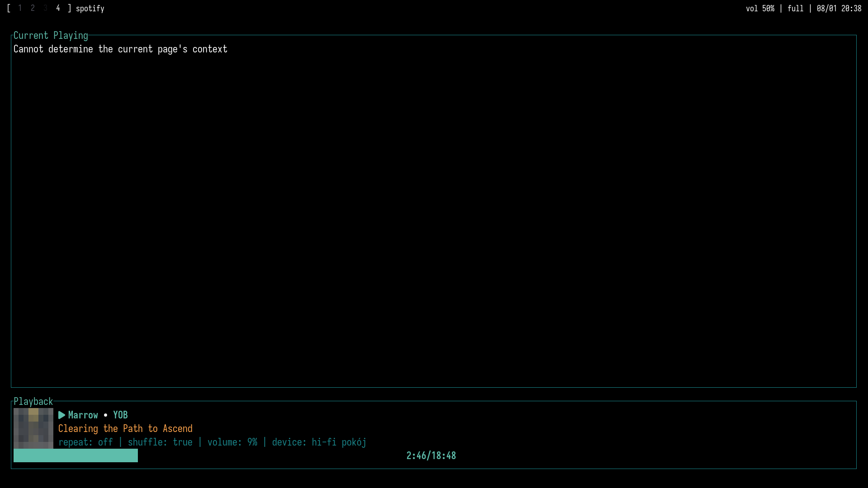868x488 pixels.
Task: Click the Current Playing panel title
Action: 51,36
